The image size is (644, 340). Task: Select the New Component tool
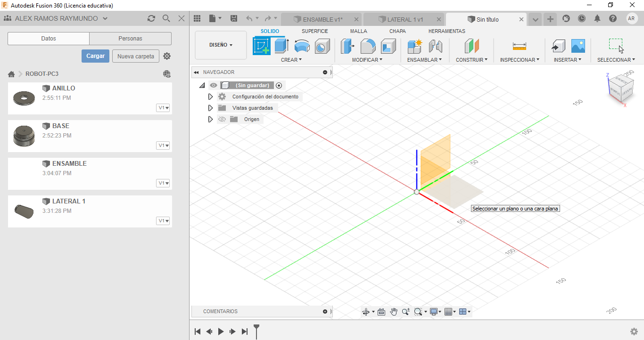(414, 46)
